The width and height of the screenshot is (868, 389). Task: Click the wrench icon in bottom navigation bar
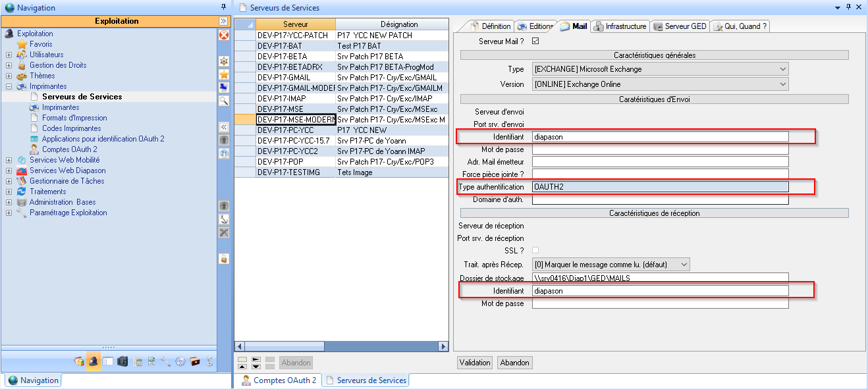click(165, 361)
